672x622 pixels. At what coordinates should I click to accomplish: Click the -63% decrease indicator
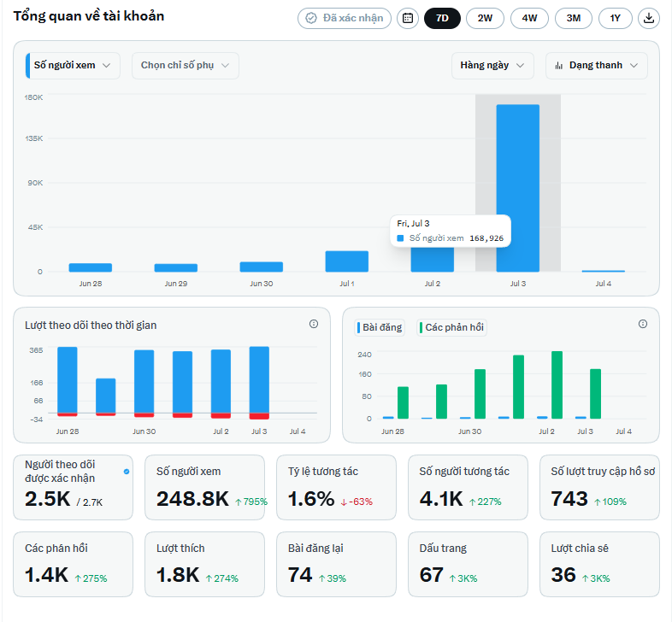(x=357, y=502)
